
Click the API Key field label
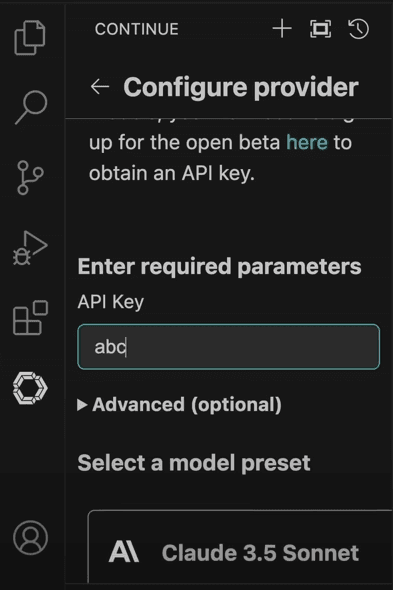pyautogui.click(x=111, y=302)
